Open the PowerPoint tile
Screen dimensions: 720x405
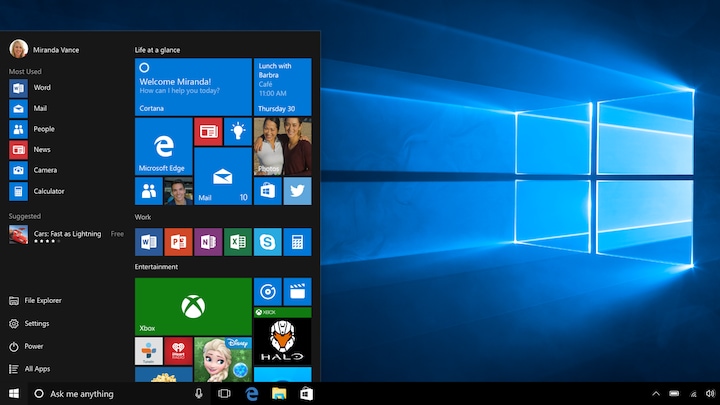[179, 242]
